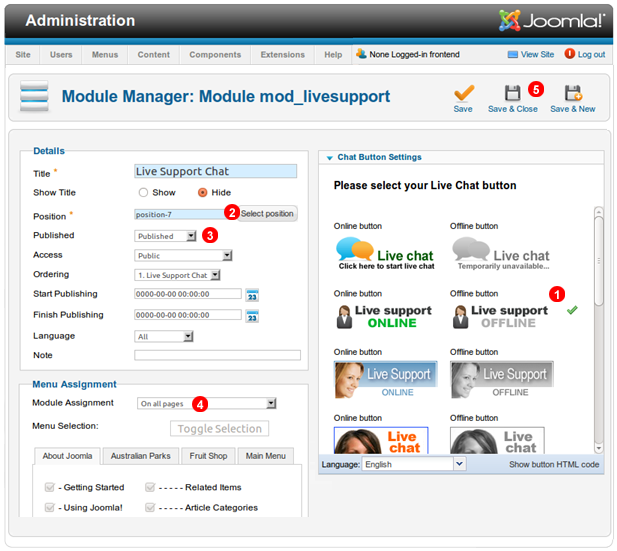Click the Save checkmark icon
This screenshot has width=617, height=551.
pos(464,93)
